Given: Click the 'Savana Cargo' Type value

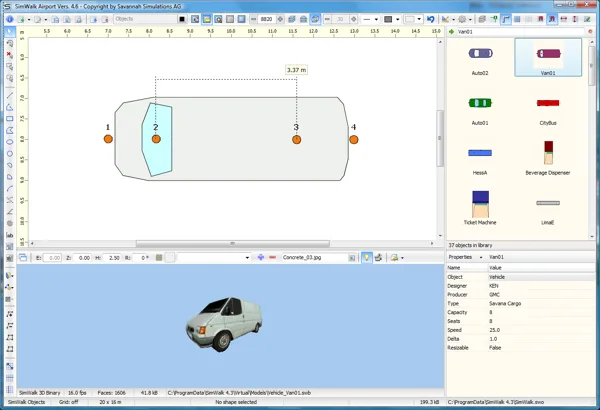Looking at the screenshot, I should (x=505, y=304).
